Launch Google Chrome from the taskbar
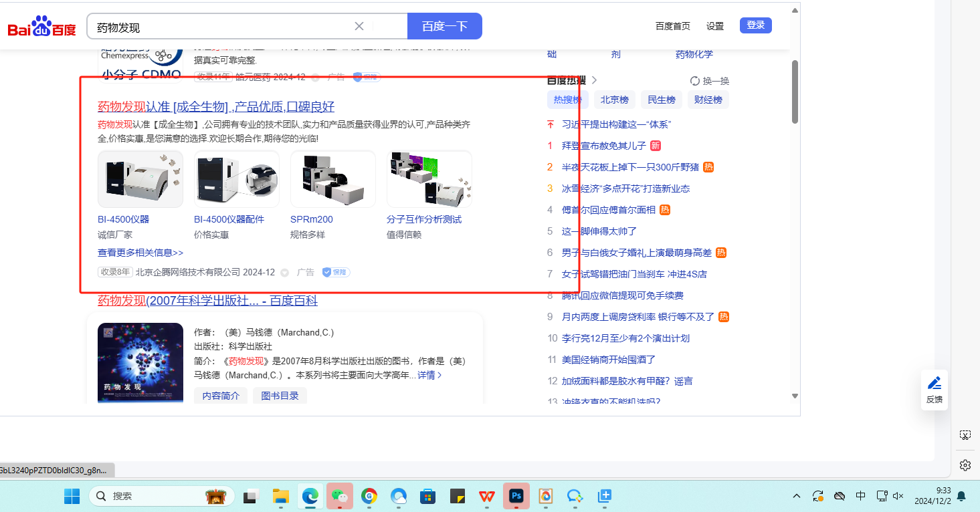980x512 pixels. (369, 496)
